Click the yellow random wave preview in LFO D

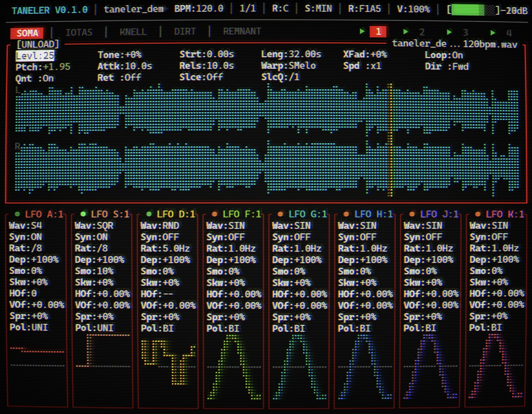(x=168, y=362)
